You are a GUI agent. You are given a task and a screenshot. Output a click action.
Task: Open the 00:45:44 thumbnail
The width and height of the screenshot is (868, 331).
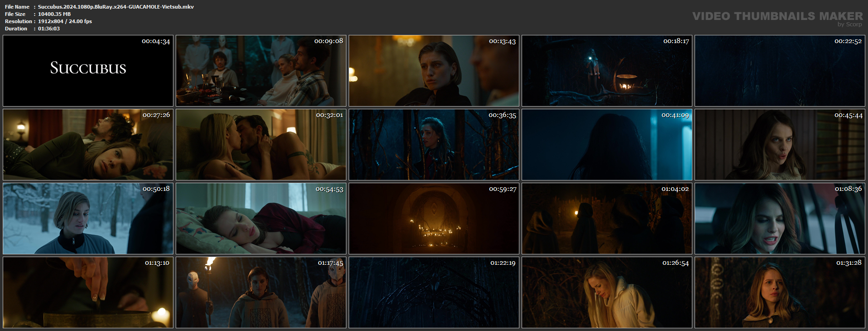tap(780, 145)
